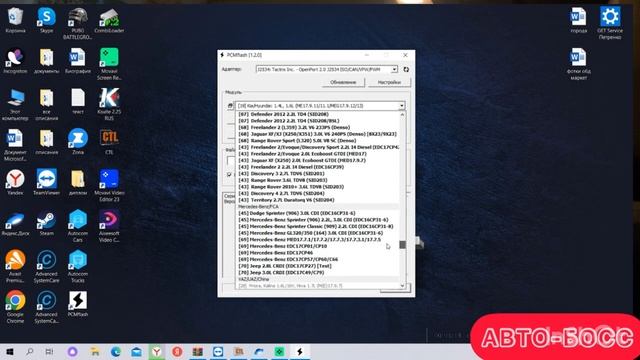640x360 pixels.
Task: Launch Autocom Cars shortcut
Action: 78,226
